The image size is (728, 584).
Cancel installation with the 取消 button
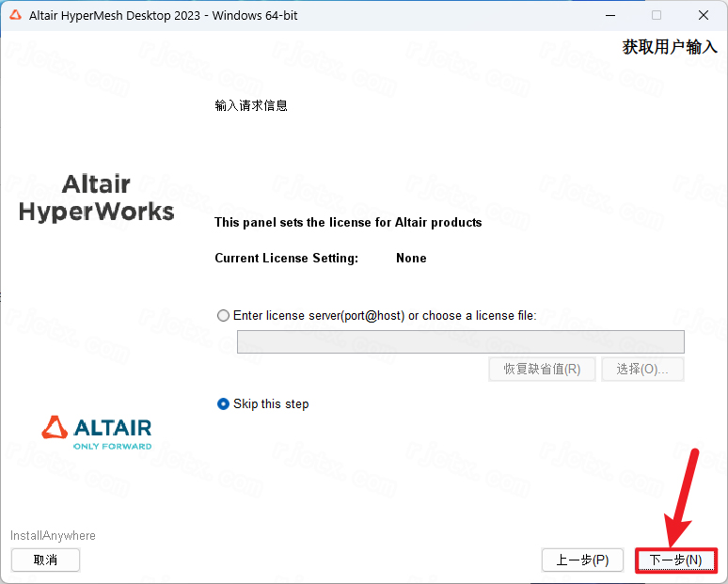[45, 560]
